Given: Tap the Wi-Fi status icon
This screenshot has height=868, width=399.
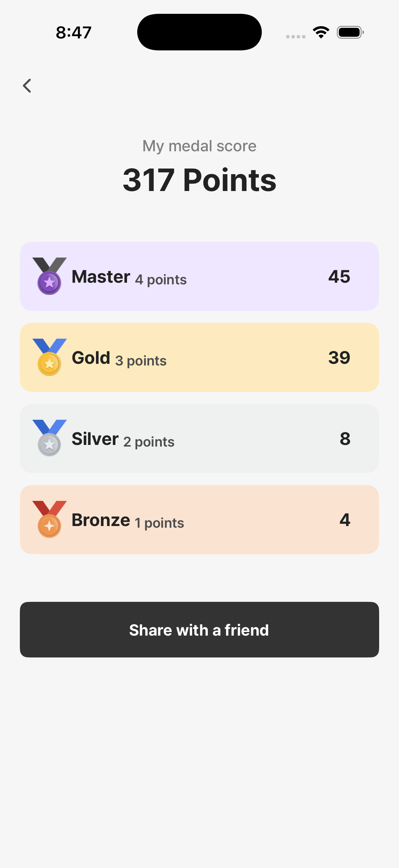Looking at the screenshot, I should point(320,31).
